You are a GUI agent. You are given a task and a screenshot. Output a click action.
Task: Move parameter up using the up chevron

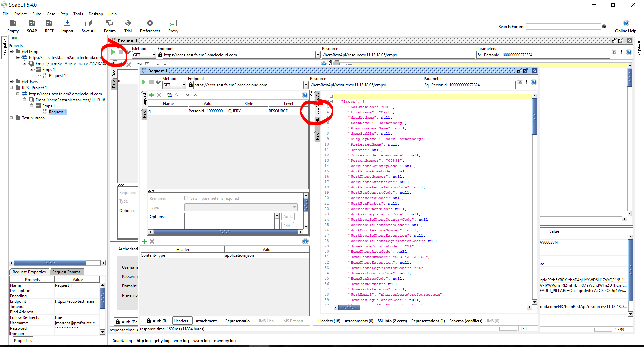click(195, 95)
